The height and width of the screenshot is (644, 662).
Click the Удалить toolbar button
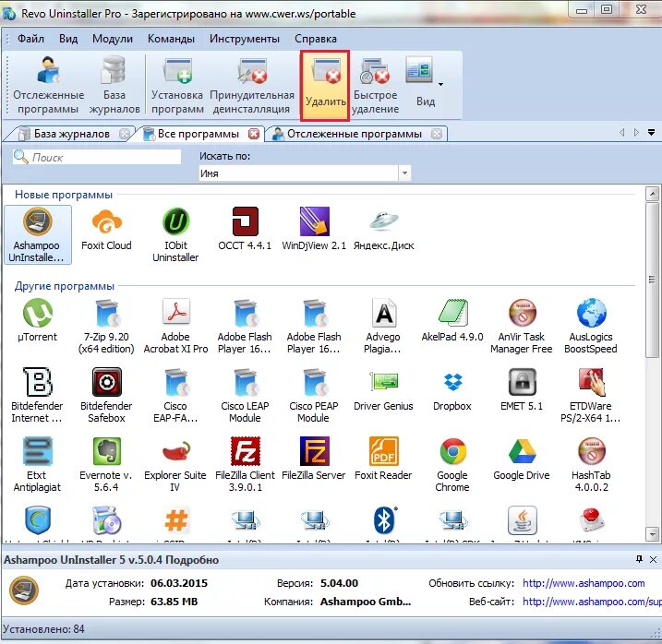(325, 86)
